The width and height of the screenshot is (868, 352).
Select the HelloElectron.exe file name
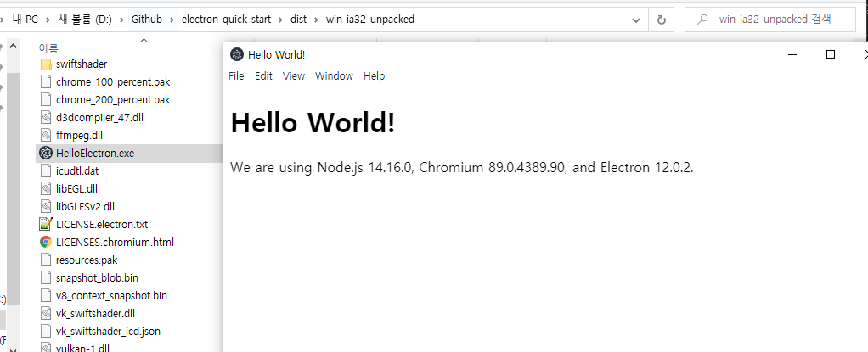pyautogui.click(x=94, y=153)
